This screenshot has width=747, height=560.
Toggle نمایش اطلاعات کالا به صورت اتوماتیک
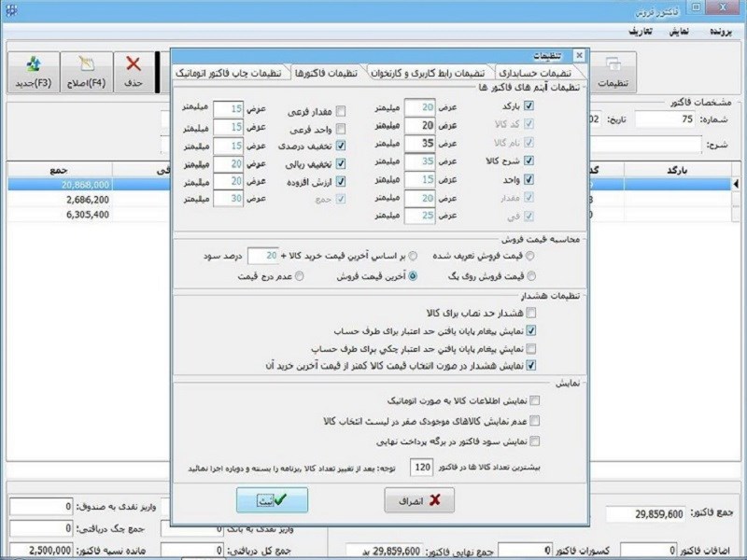pos(535,399)
